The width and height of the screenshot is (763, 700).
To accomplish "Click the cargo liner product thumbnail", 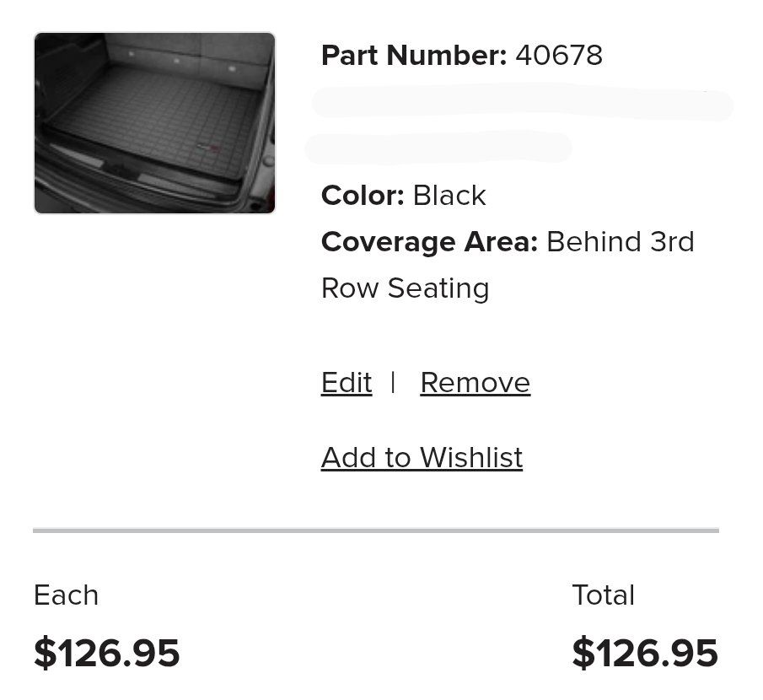I will tap(154, 123).
